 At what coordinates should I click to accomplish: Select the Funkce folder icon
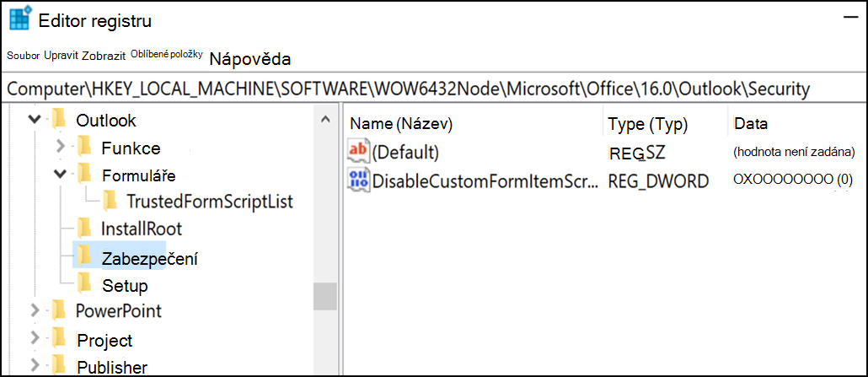[83, 147]
